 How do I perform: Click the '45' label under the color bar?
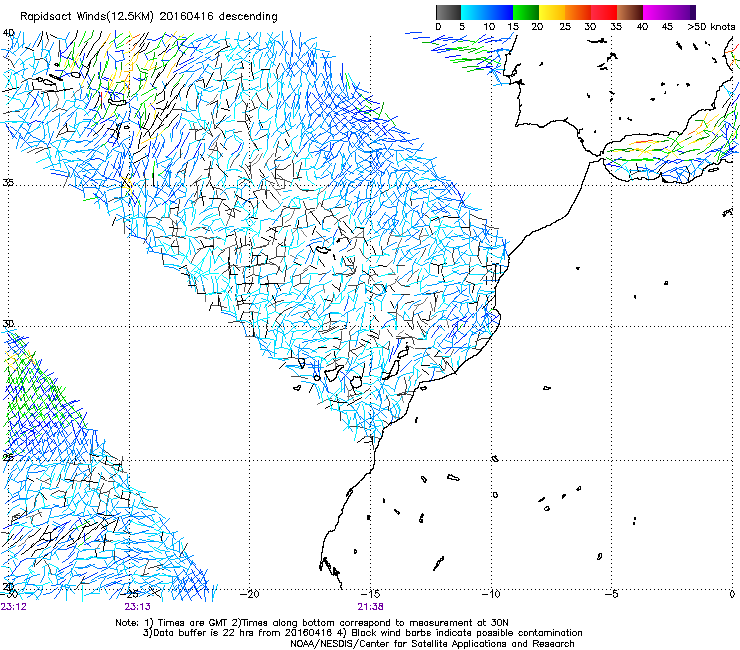pyautogui.click(x=667, y=26)
